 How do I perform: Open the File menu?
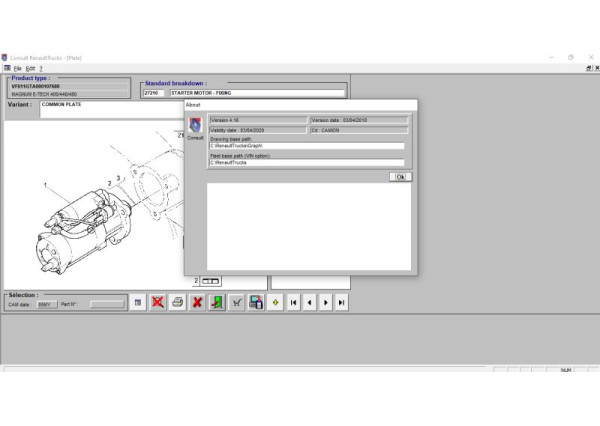tap(17, 68)
